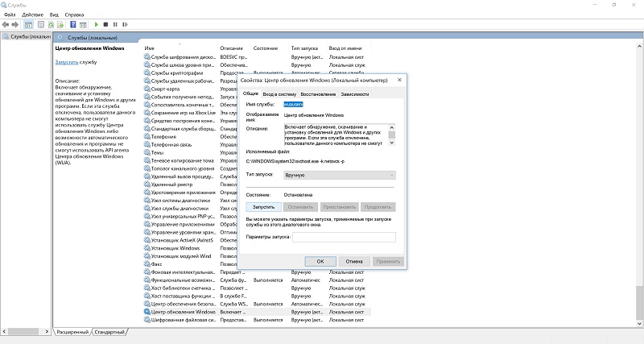Select the Сохранение игр на Xbox Live row
Image resolution: width=644 pixels, height=344 pixels.
click(190, 113)
